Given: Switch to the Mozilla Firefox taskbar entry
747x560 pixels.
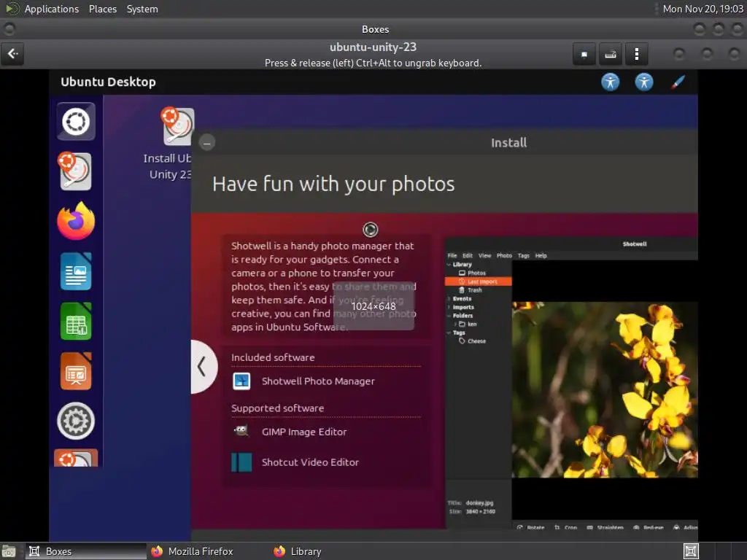Looking at the screenshot, I should tap(192, 551).
